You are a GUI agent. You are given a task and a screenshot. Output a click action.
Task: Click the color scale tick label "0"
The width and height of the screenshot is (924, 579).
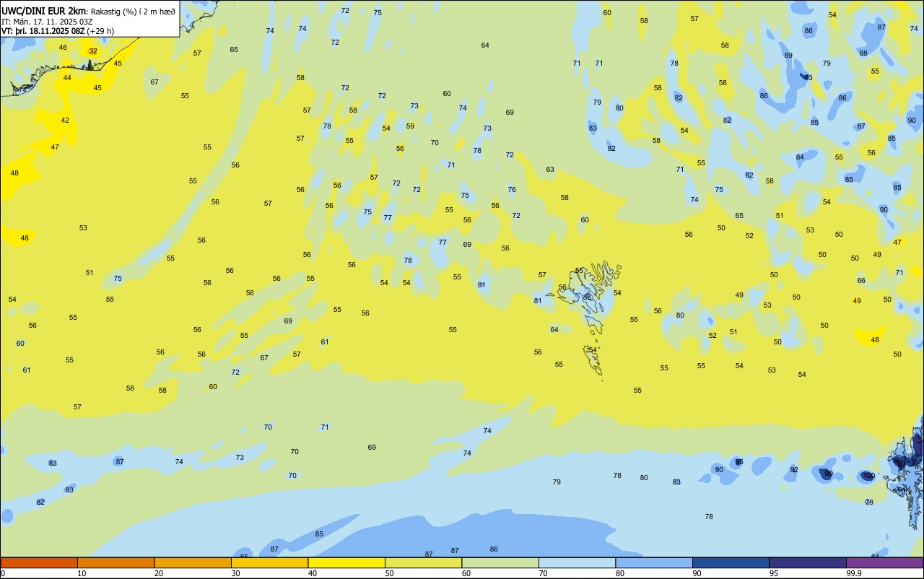4,573
